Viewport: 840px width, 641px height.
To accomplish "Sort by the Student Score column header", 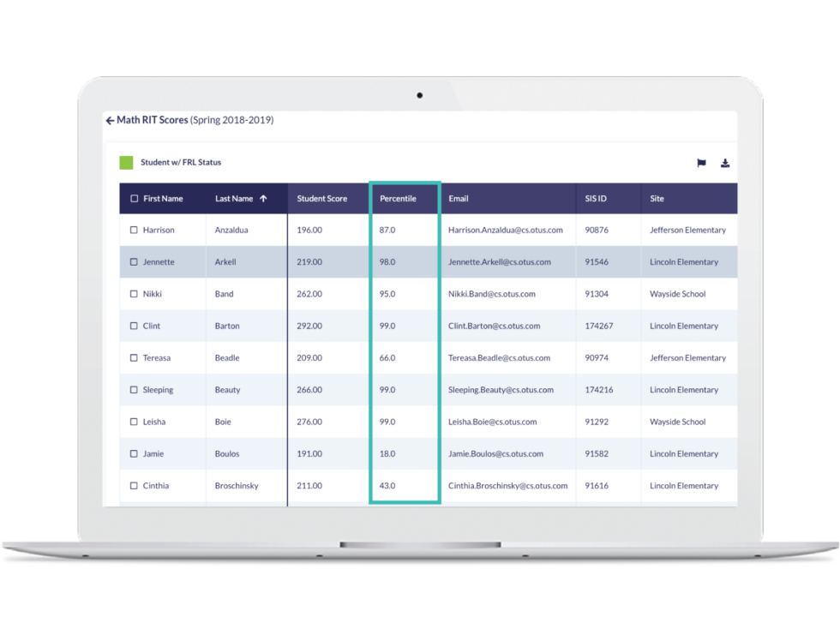I will pyautogui.click(x=322, y=199).
